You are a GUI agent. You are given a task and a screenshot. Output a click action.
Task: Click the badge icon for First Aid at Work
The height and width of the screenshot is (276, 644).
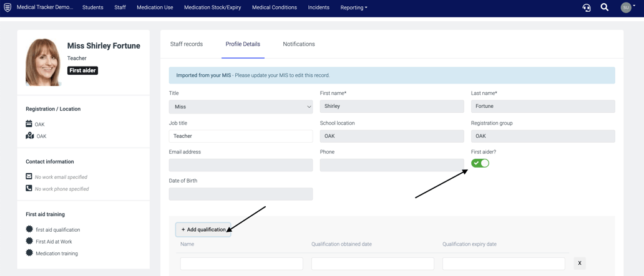(x=29, y=241)
